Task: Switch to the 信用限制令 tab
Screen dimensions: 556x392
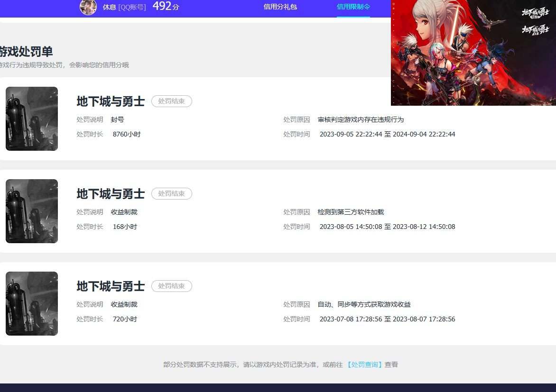Action: click(x=353, y=7)
